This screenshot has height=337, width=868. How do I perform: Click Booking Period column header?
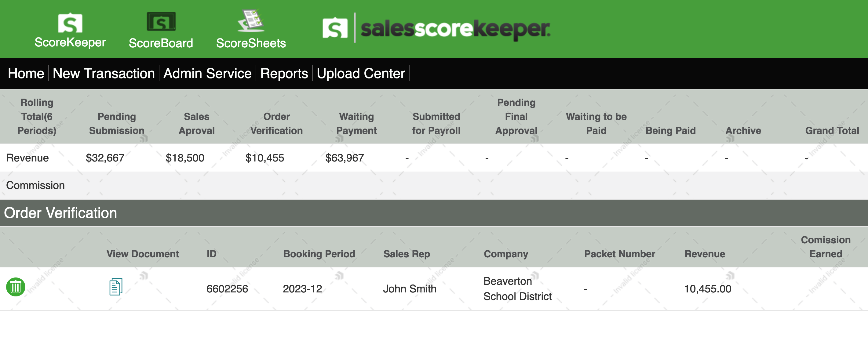(x=319, y=254)
